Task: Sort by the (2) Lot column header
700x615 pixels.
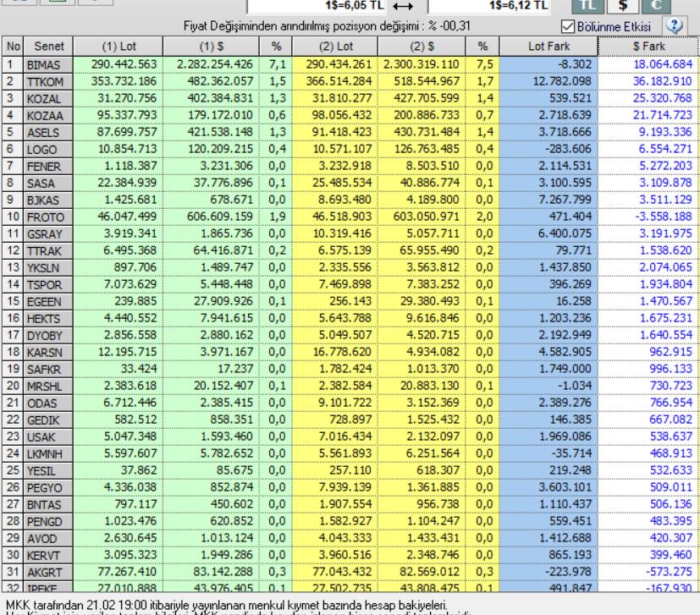Action: coord(335,47)
